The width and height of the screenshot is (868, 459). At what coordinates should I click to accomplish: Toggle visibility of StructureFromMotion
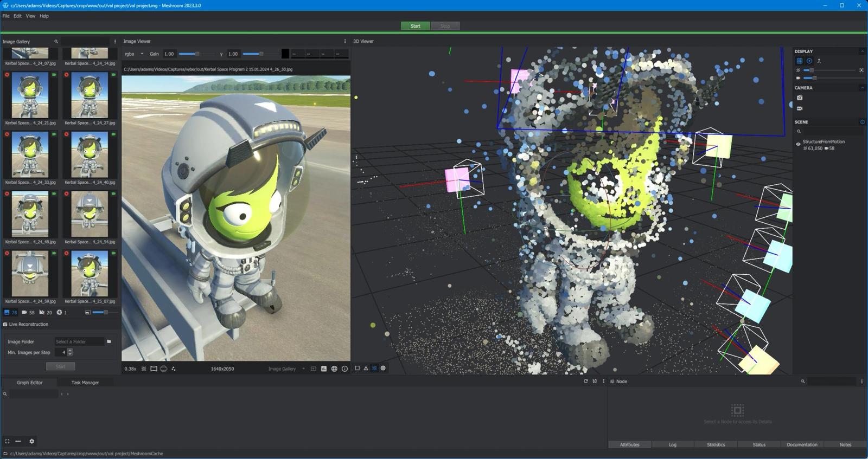coord(798,144)
